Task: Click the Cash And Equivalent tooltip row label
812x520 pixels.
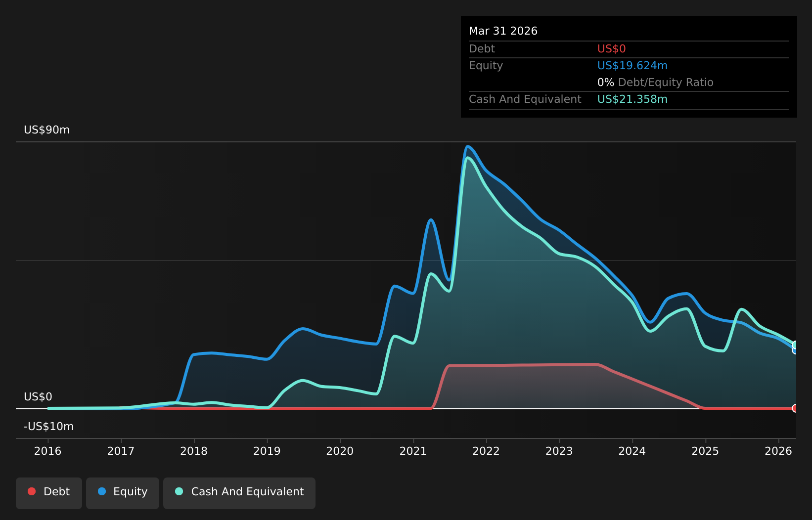Action: pyautogui.click(x=525, y=99)
